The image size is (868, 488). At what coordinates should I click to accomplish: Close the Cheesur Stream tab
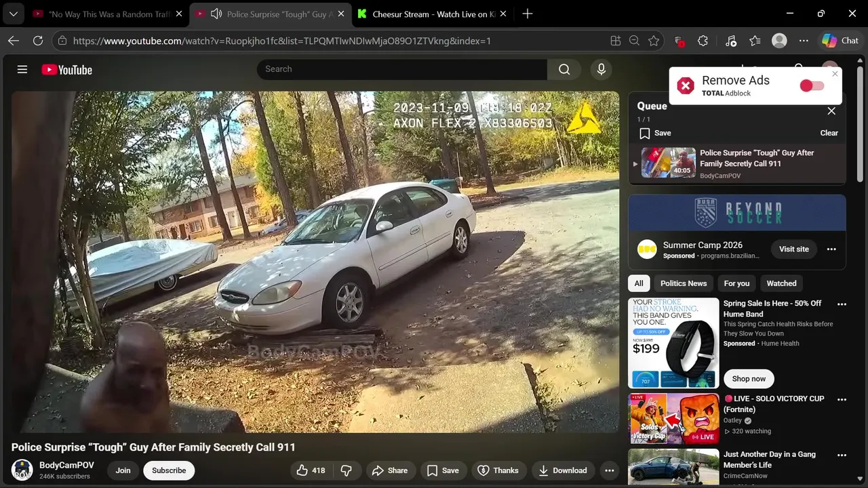coord(502,14)
